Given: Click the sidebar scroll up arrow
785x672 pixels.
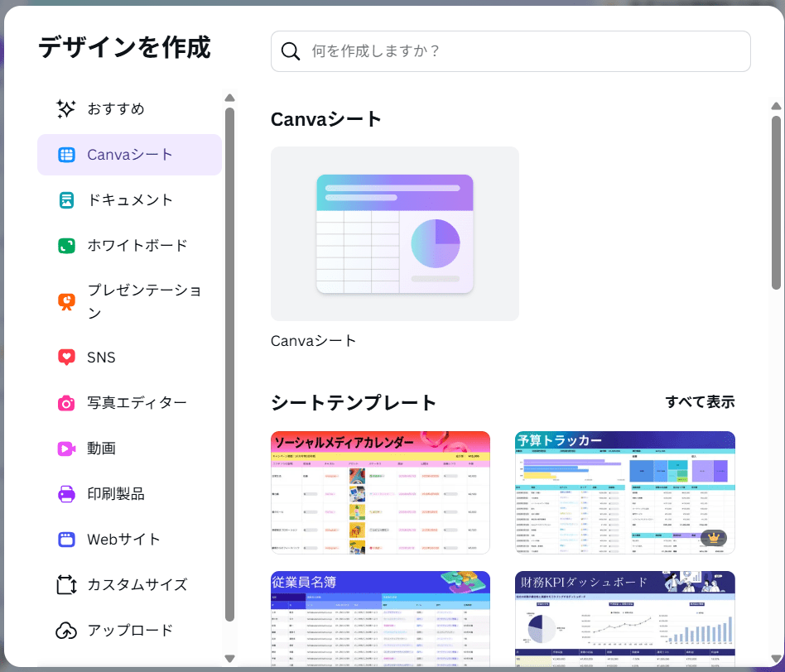Looking at the screenshot, I should (x=230, y=98).
